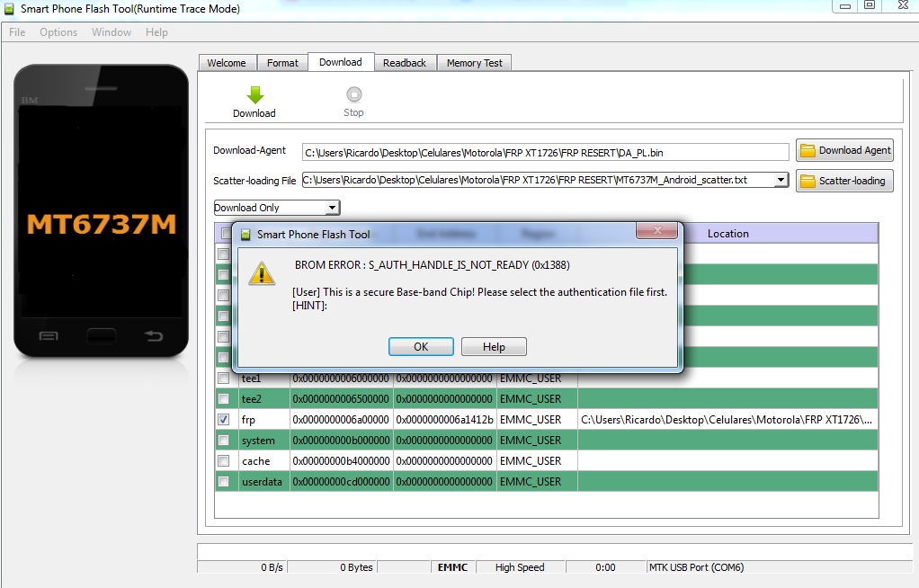Viewport: 919px width, 588px height.
Task: Click the Smart Phone Flash Tool dialog title icon
Action: click(x=245, y=235)
